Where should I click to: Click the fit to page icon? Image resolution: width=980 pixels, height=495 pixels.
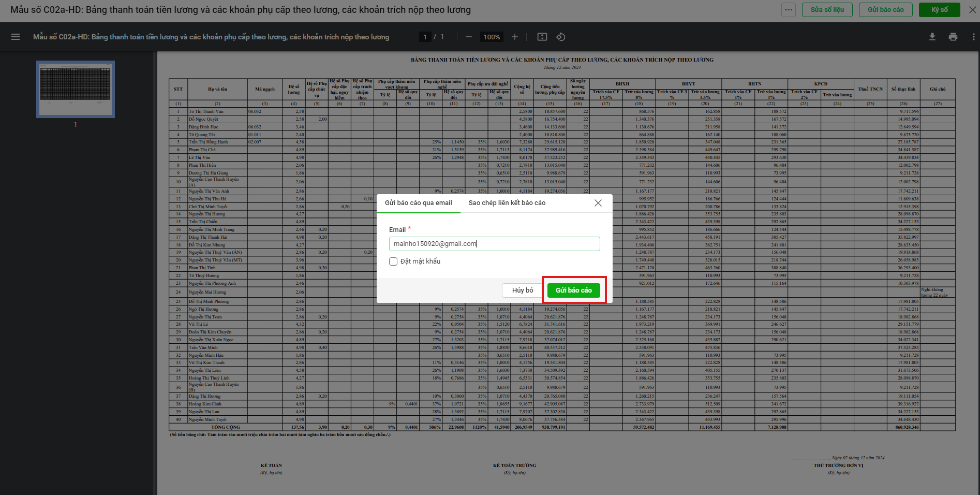(x=542, y=37)
